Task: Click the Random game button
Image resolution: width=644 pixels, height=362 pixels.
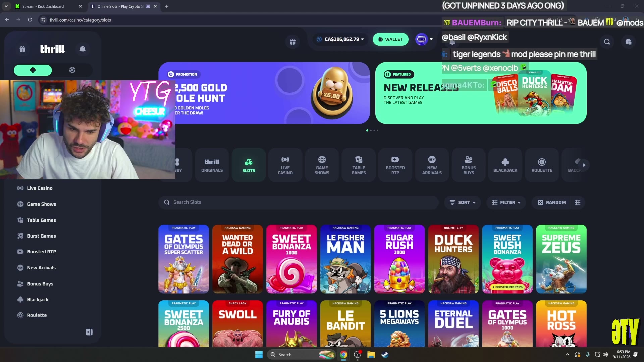Action: click(x=552, y=202)
